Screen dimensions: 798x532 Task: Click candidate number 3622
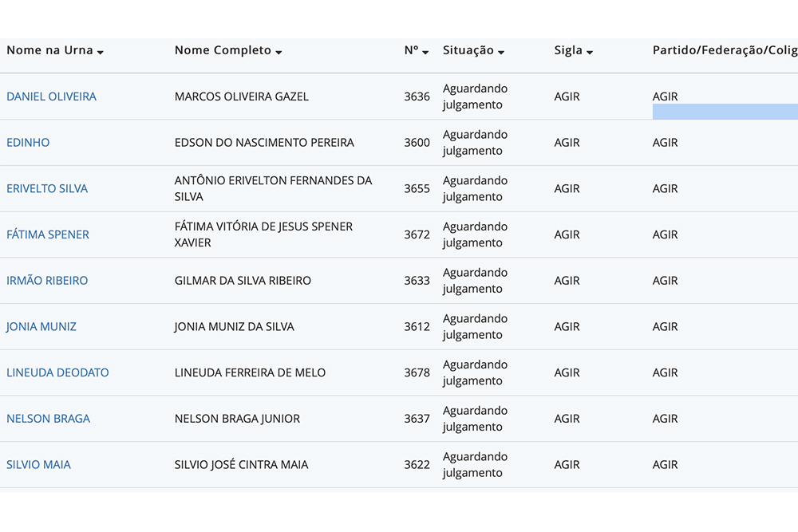[x=417, y=465]
